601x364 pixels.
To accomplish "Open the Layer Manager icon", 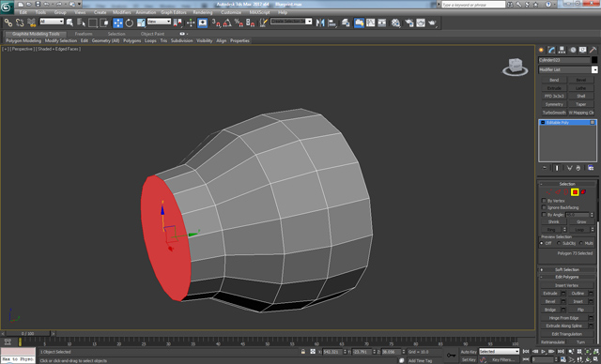I will pos(346,23).
